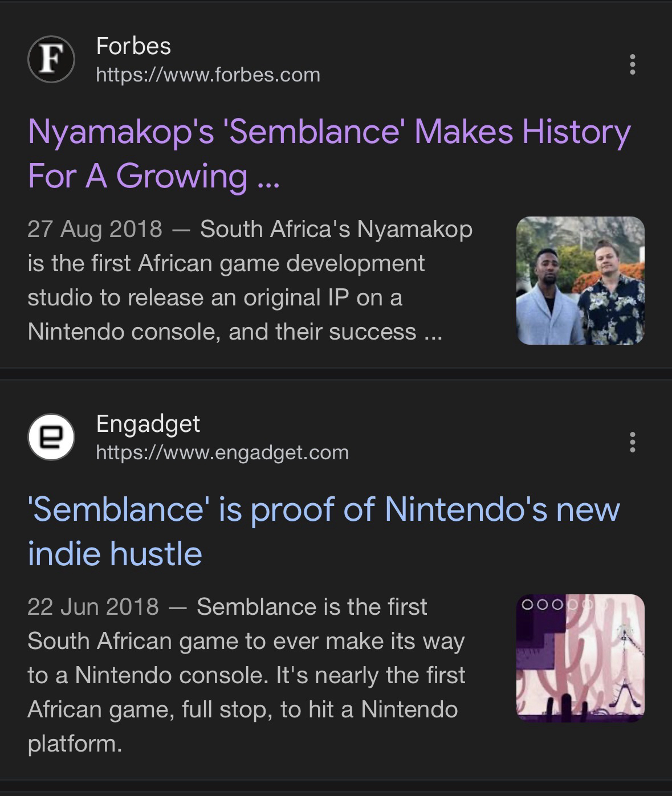Tap the Engadget favicon logo
672x796 pixels.
click(x=51, y=437)
